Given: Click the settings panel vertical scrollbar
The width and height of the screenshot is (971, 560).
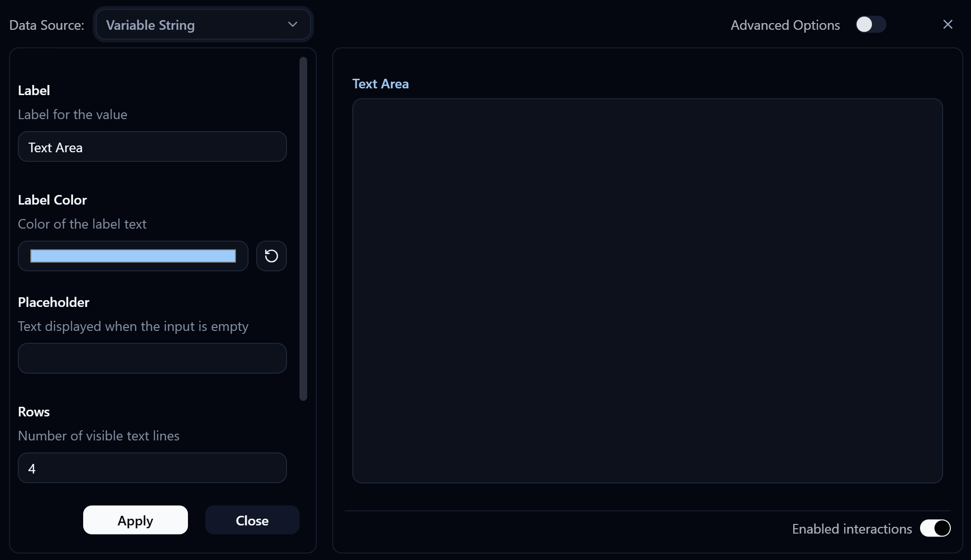Looking at the screenshot, I should pyautogui.click(x=303, y=229).
